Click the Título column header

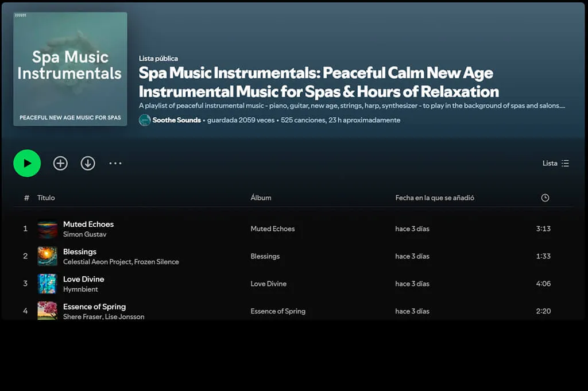click(46, 198)
